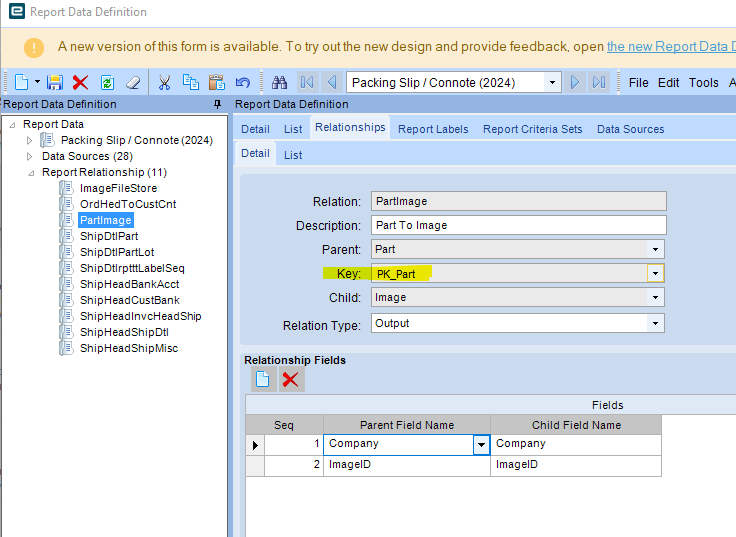Open the Parent dropdown showing Part
This screenshot has width=736, height=537.
coord(656,249)
